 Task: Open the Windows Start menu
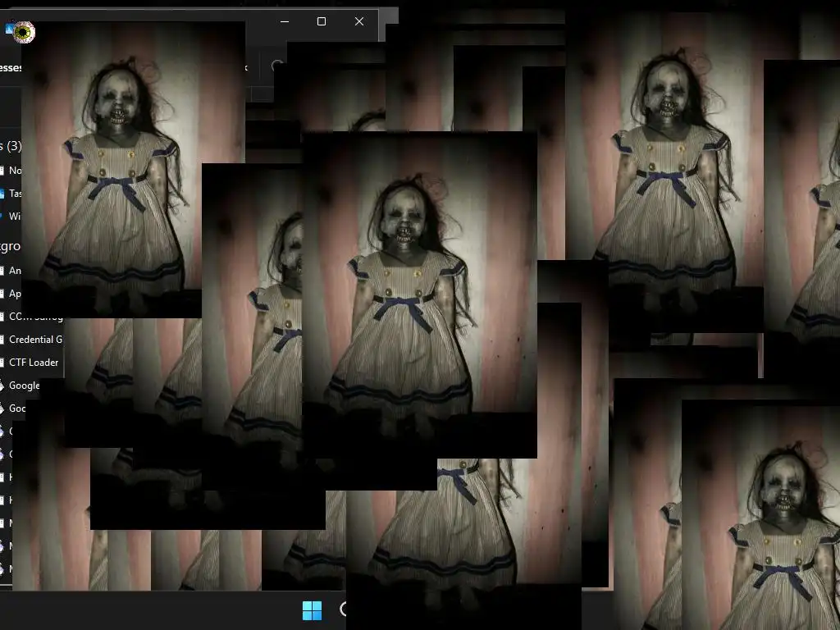(x=312, y=610)
